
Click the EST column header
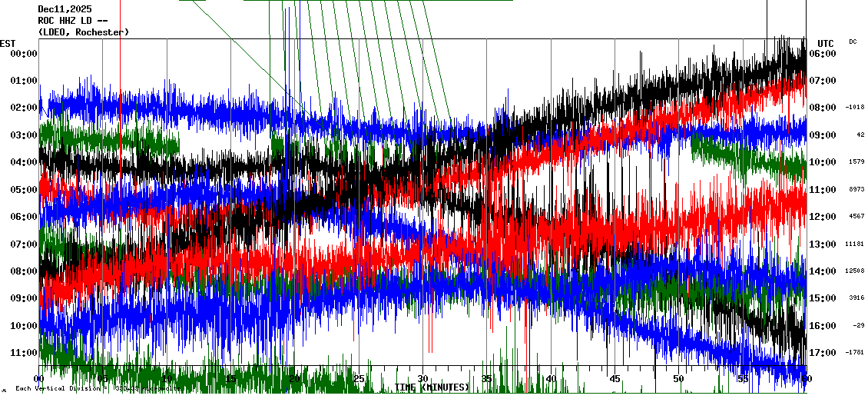8,43
